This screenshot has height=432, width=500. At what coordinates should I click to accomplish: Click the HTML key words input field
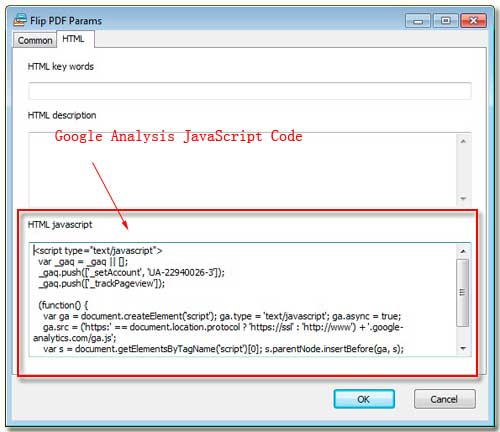pyautogui.click(x=250, y=90)
